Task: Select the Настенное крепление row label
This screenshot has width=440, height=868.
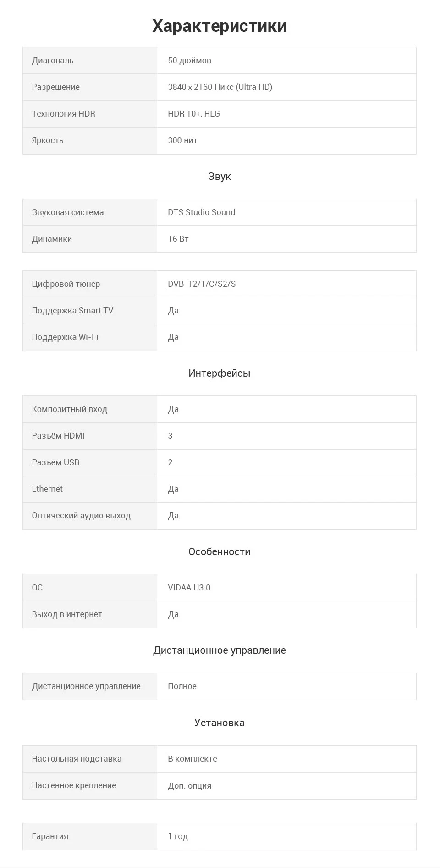Action: click(x=74, y=785)
